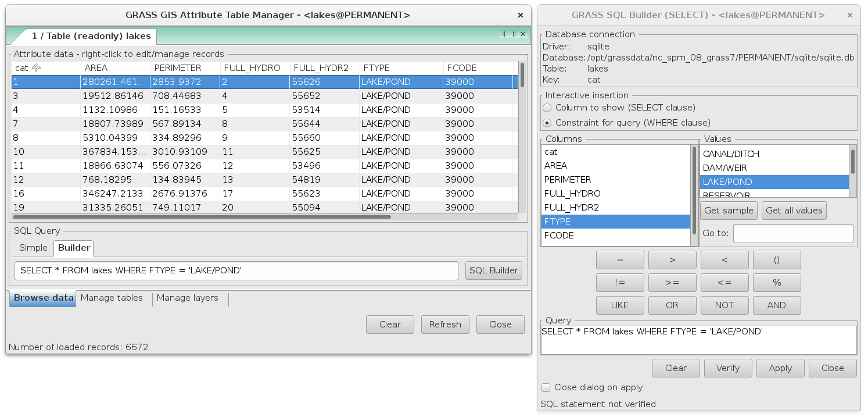Click Get all values
Viewport: 868px width, 417px height.
pos(794,211)
